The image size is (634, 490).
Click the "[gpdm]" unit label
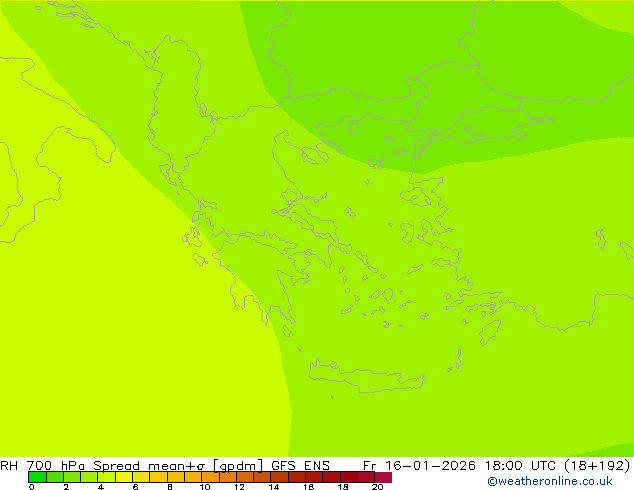coord(238,466)
